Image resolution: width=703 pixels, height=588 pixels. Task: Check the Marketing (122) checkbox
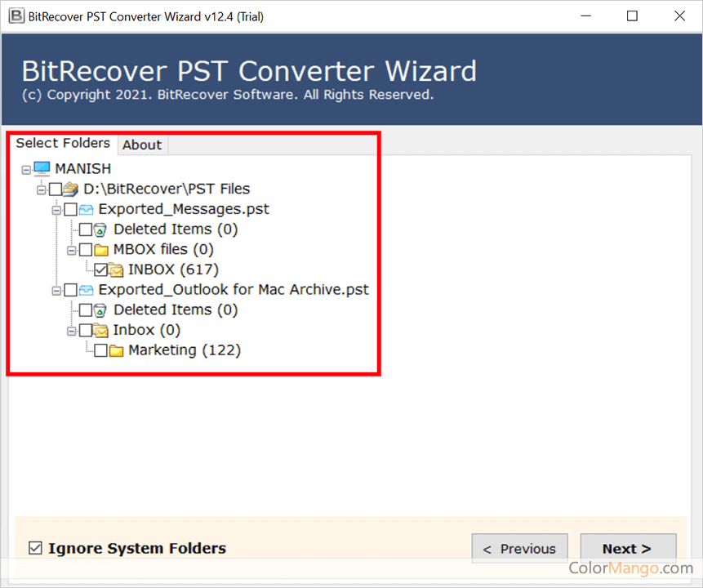point(100,350)
